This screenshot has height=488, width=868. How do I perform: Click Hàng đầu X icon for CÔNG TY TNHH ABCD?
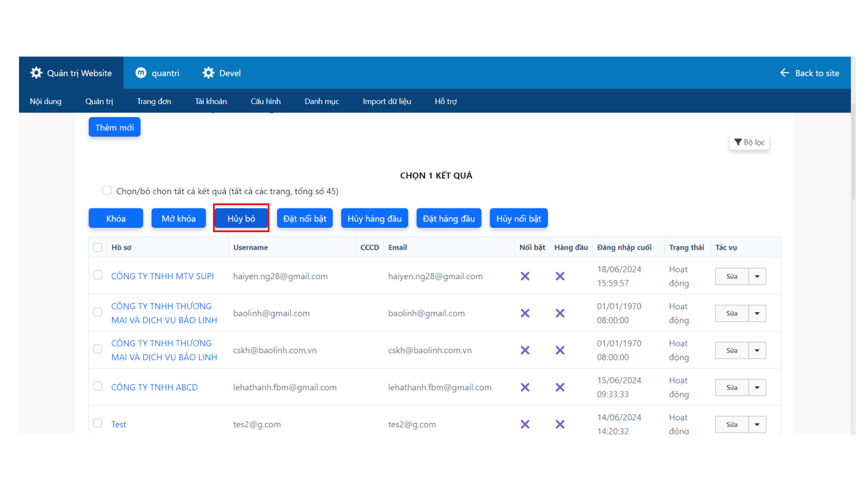point(560,387)
